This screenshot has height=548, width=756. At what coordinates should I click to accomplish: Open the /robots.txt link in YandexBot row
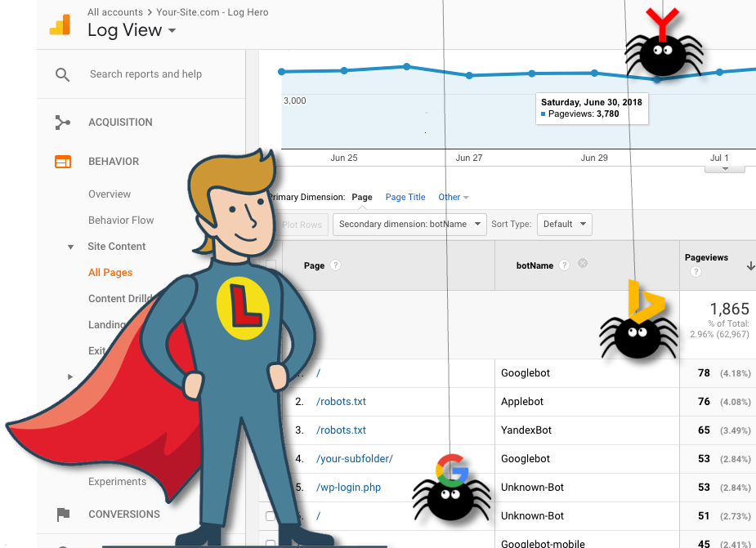pyautogui.click(x=341, y=430)
